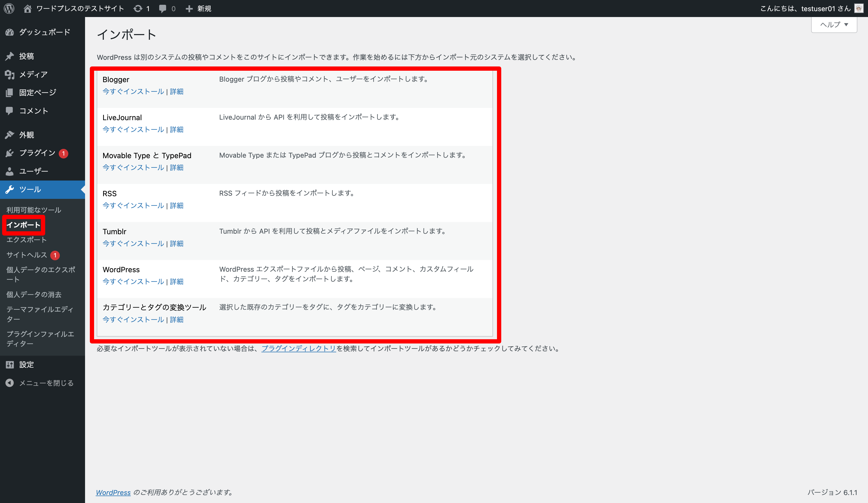The image size is (868, 503).
Task: Select 個人データの消去 submenu item
Action: click(x=34, y=295)
